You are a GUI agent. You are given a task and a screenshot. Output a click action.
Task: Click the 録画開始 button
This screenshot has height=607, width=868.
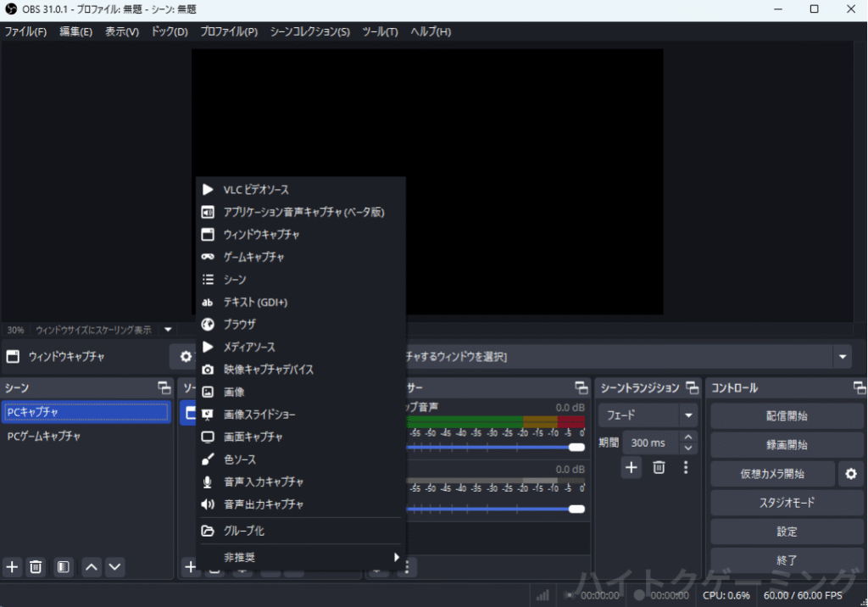(x=787, y=445)
